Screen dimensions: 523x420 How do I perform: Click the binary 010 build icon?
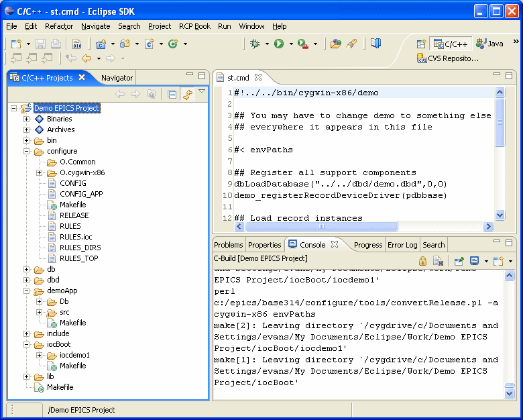[77, 44]
